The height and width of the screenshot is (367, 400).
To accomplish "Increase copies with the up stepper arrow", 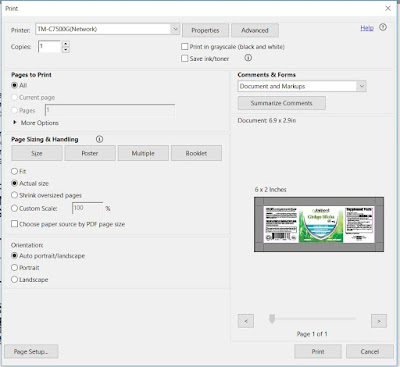I will tap(66, 44).
